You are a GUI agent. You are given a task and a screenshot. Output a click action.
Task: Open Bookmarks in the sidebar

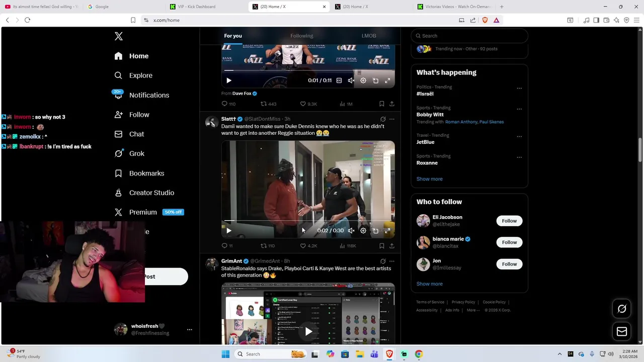click(x=139, y=173)
